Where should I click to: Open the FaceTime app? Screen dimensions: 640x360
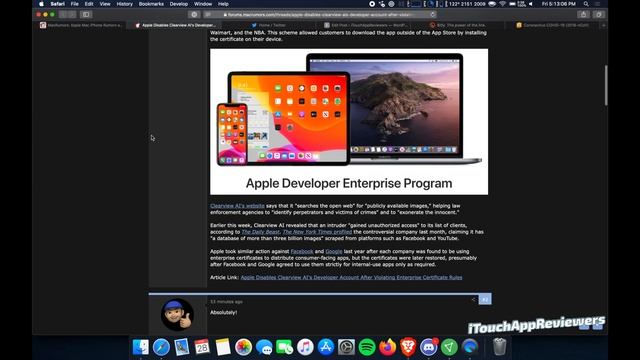point(284,347)
